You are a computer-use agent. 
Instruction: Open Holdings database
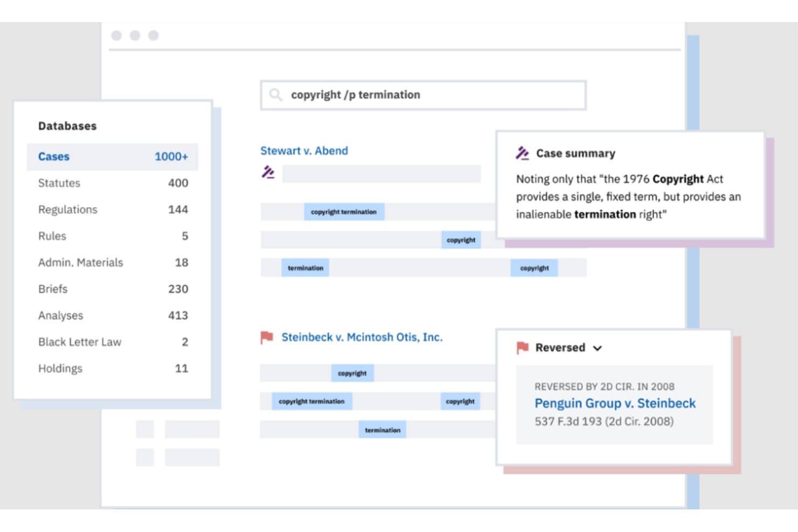(x=113, y=368)
